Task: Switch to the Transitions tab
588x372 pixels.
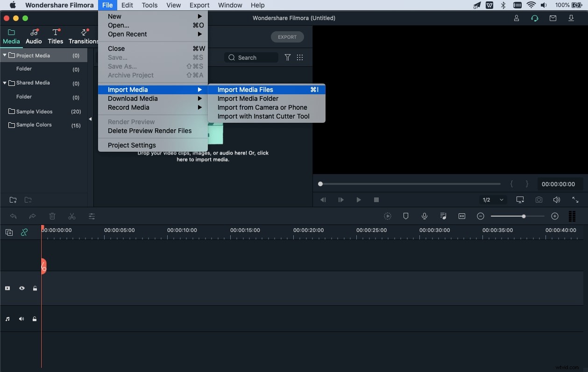Action: (x=83, y=36)
